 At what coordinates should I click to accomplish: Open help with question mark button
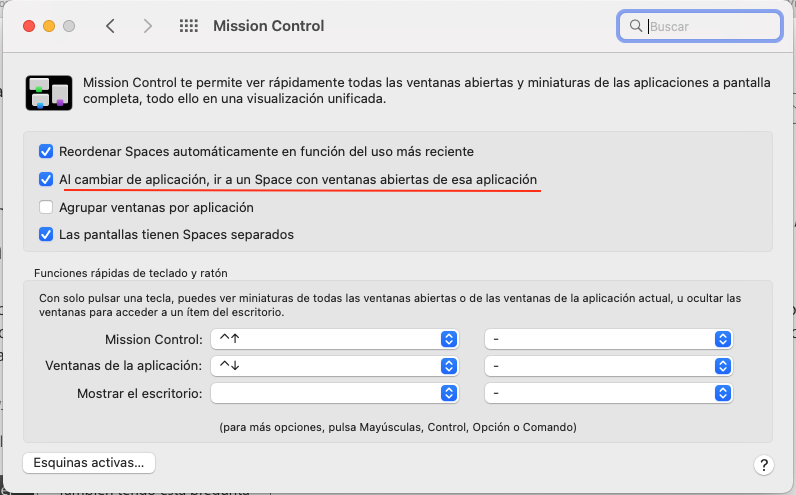point(763,465)
